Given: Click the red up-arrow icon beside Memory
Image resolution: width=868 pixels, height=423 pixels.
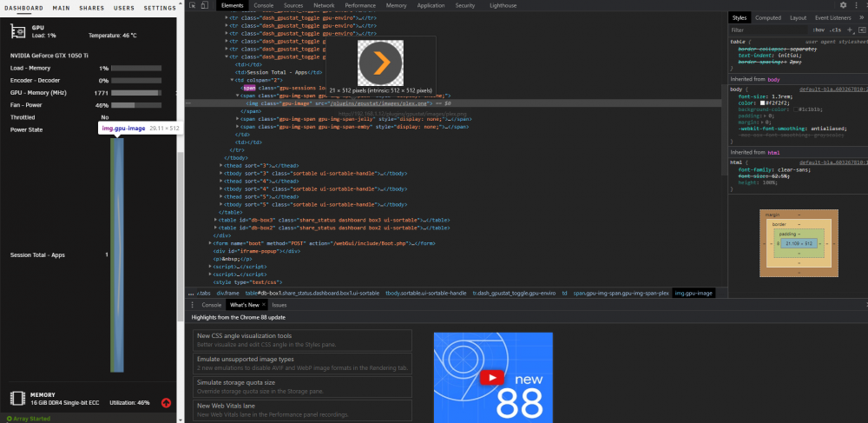Looking at the screenshot, I should [166, 402].
